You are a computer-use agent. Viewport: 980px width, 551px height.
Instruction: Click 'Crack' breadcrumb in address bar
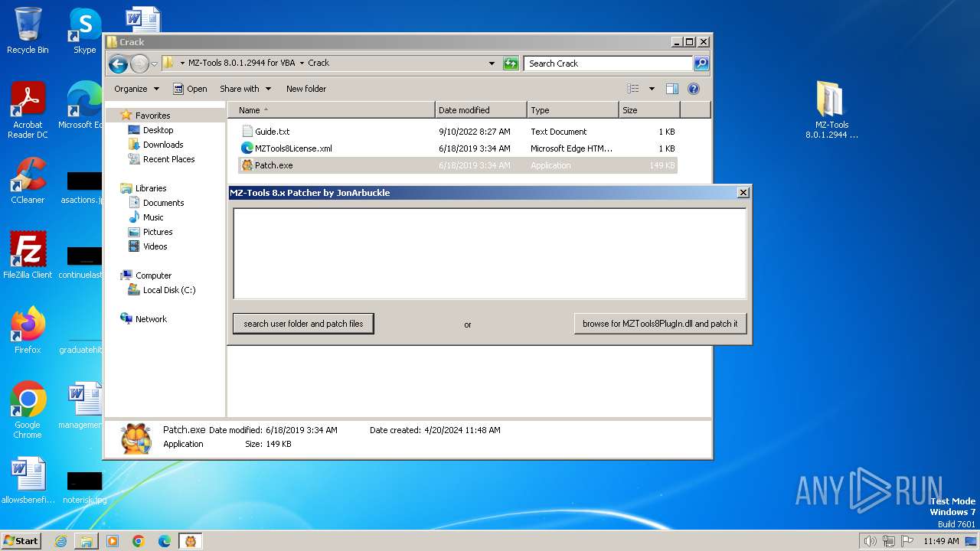[x=318, y=64]
